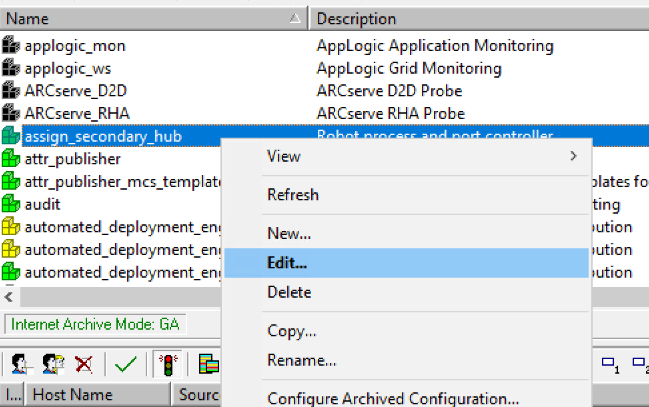Click the applogic_mon package icon
Viewport: 649px width, 407px height.
(x=11, y=45)
